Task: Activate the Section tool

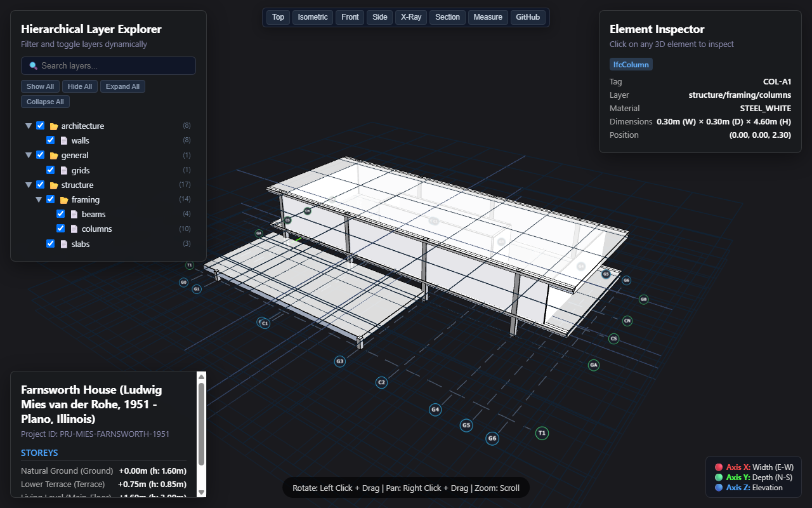Action: pos(448,17)
